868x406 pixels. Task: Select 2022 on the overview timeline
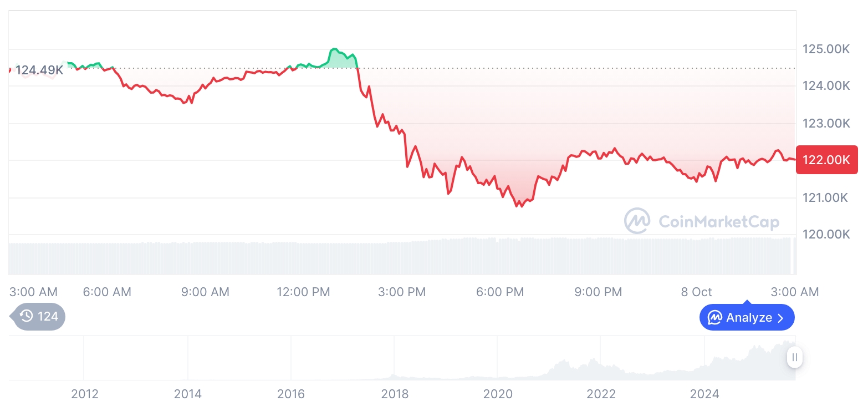(601, 394)
